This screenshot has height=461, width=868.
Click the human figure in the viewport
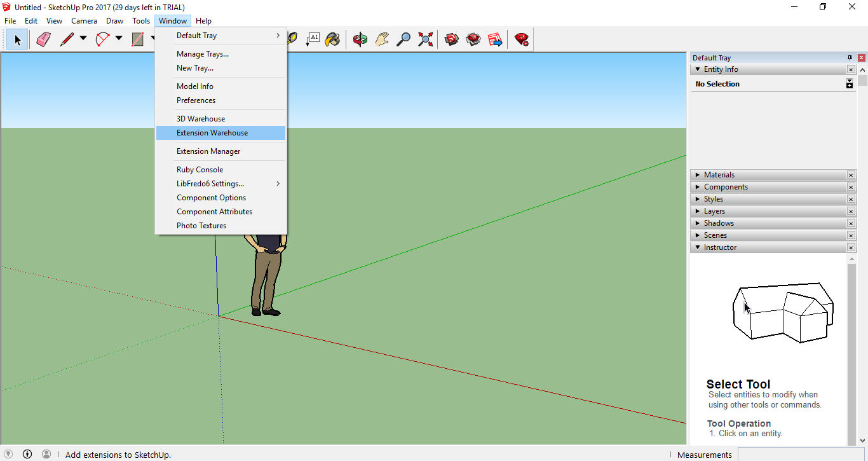point(266,275)
